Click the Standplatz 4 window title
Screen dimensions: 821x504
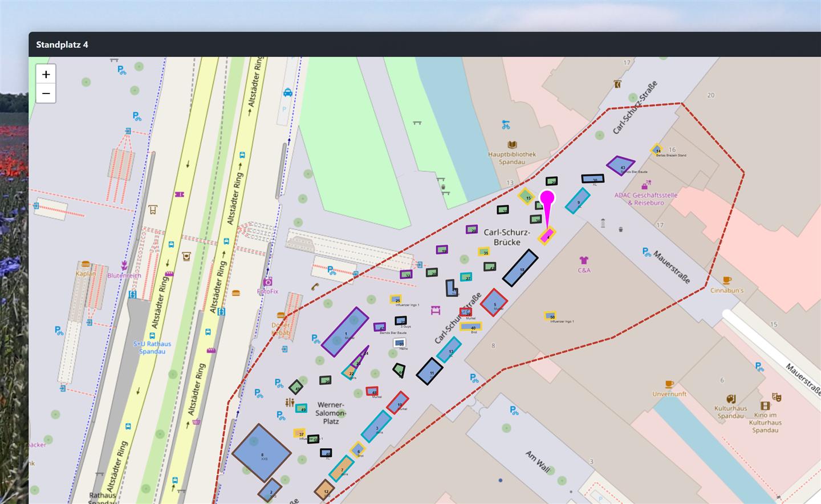pos(62,44)
